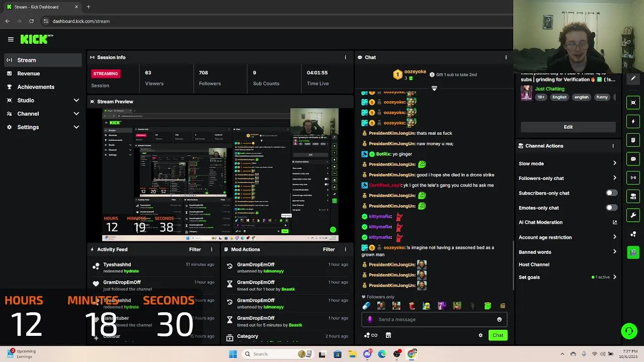644x362 pixels.
Task: Click the lightning bolt icon in right toolbar
Action: pyautogui.click(x=633, y=121)
